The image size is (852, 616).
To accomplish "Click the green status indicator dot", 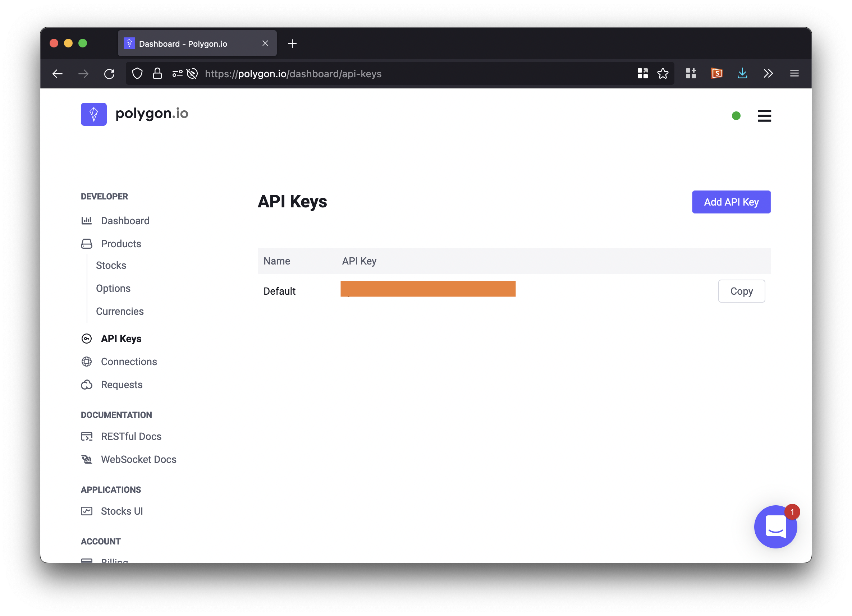I will tap(736, 116).
